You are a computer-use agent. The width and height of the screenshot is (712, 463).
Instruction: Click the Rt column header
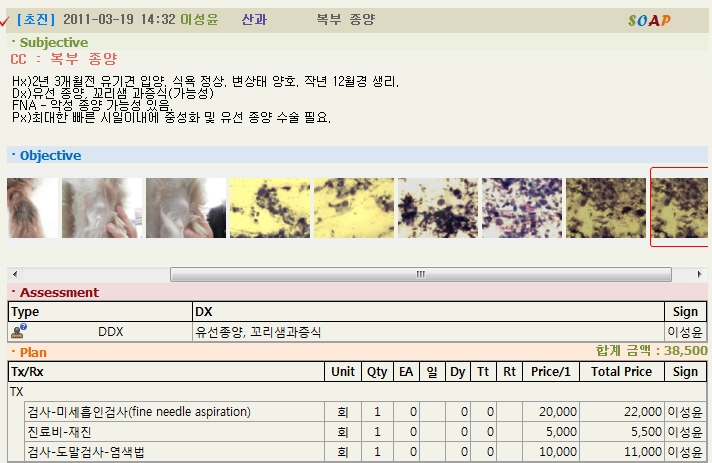click(509, 372)
